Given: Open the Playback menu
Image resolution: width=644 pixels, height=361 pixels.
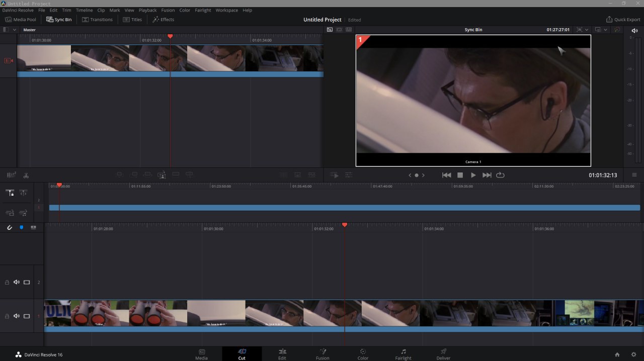Looking at the screenshot, I should 147,10.
